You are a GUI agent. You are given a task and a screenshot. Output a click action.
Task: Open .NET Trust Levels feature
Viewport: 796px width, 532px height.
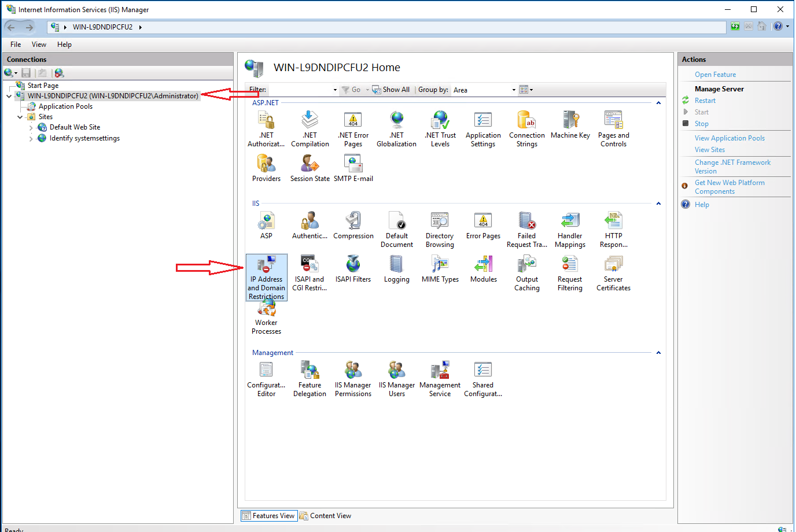point(440,129)
